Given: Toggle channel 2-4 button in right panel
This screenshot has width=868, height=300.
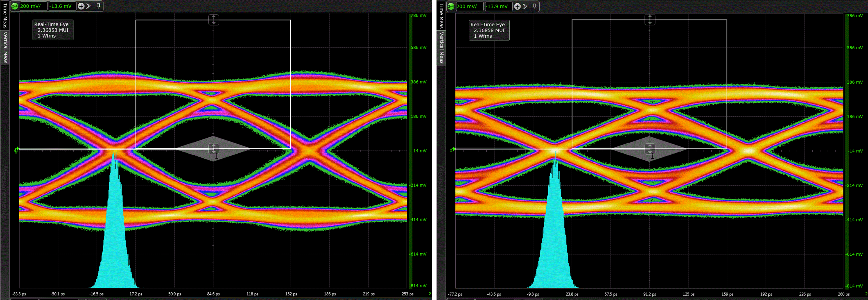Looking at the screenshot, I should [451, 6].
